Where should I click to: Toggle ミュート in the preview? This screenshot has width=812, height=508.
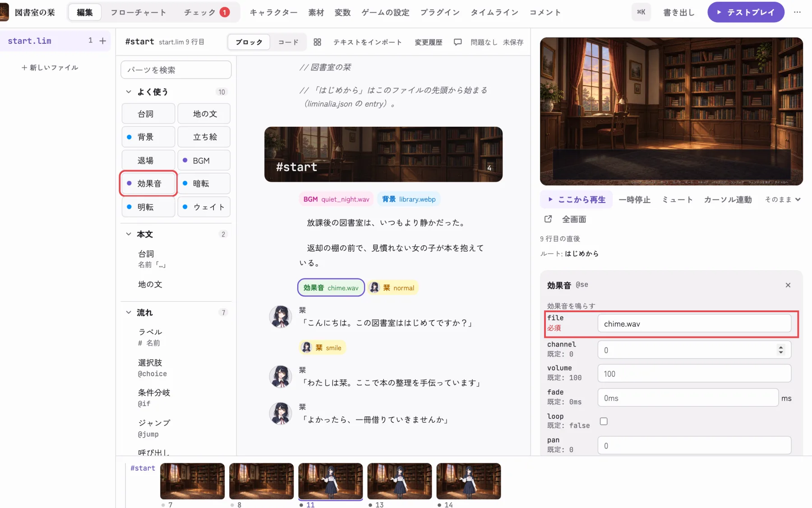coord(677,199)
